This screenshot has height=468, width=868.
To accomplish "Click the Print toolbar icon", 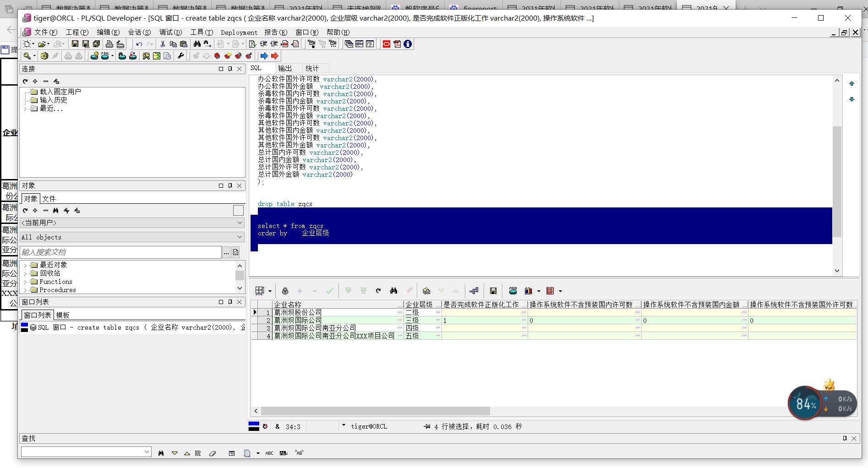I will (109, 44).
